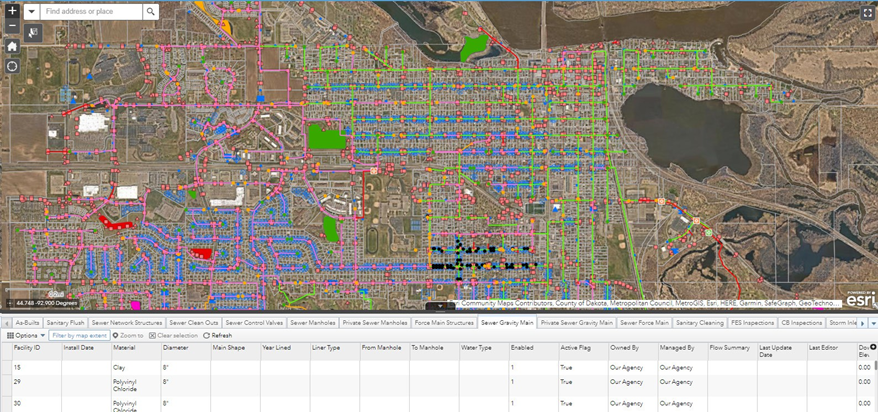Image resolution: width=878 pixels, height=412 pixels.
Task: Click the Clay material cell
Action: click(136, 368)
